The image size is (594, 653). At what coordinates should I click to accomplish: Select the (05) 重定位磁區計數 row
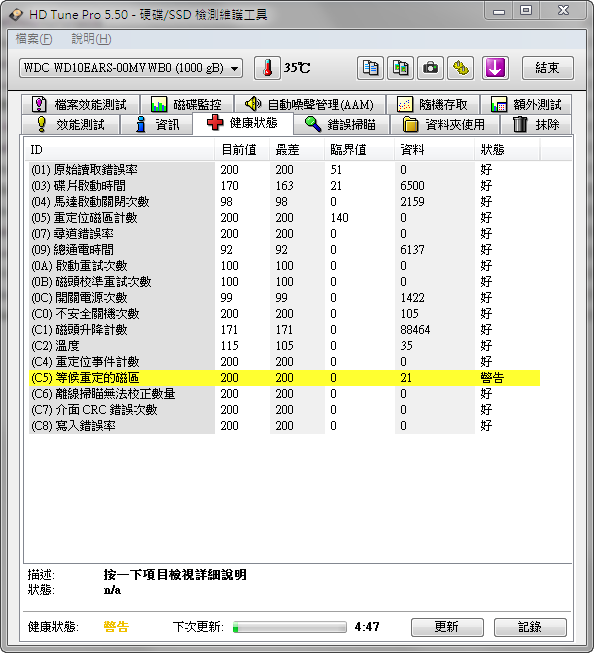click(x=285, y=218)
